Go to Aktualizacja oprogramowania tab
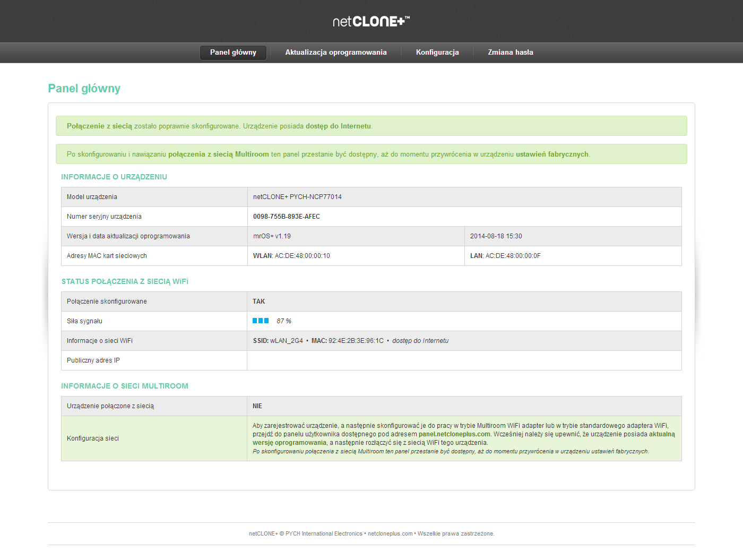 point(336,53)
